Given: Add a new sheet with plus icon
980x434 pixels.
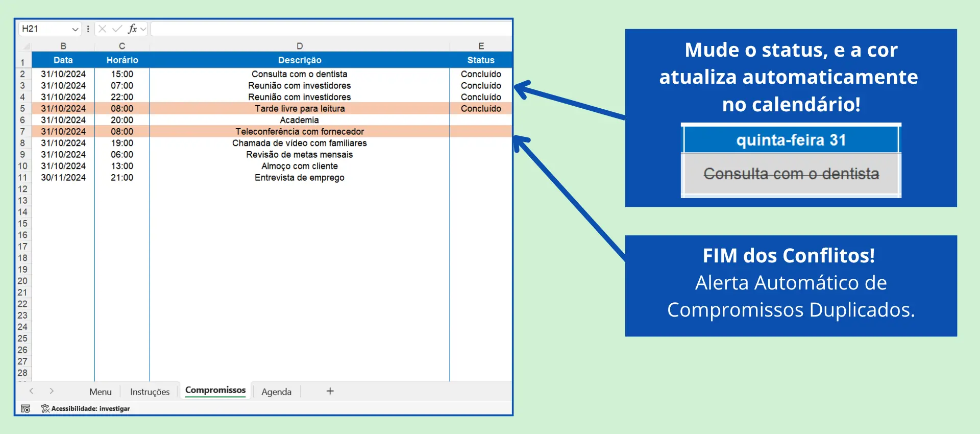Looking at the screenshot, I should [x=330, y=391].
